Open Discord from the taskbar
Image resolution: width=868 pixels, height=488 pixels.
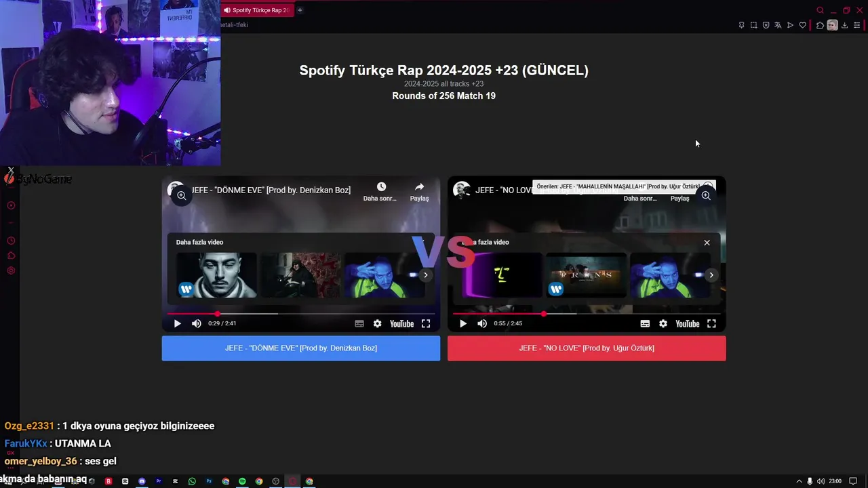pos(142,481)
